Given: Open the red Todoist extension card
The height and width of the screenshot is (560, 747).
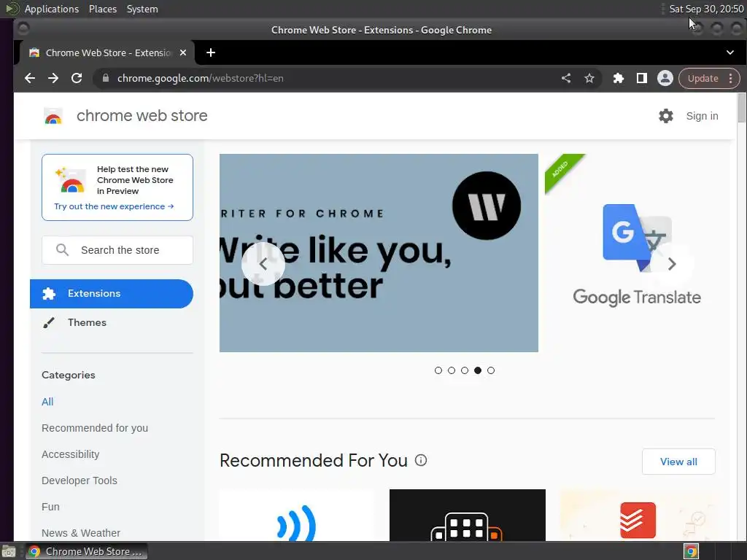Looking at the screenshot, I should 638,516.
